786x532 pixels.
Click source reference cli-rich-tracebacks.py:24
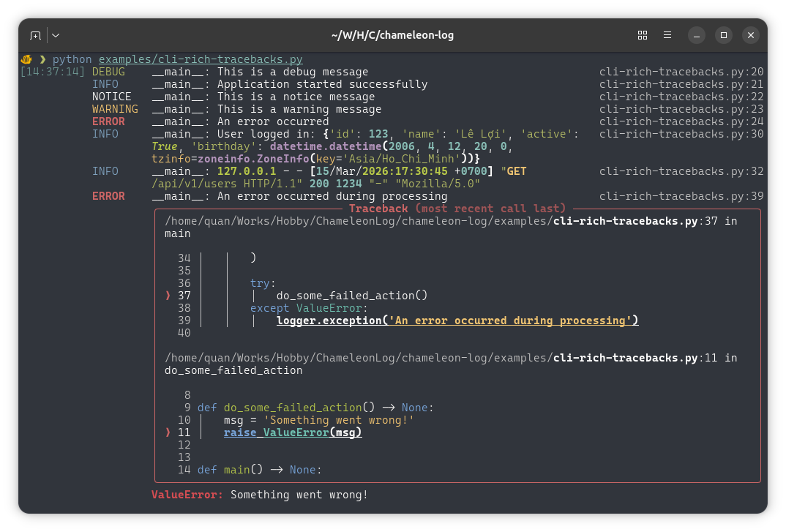681,121
